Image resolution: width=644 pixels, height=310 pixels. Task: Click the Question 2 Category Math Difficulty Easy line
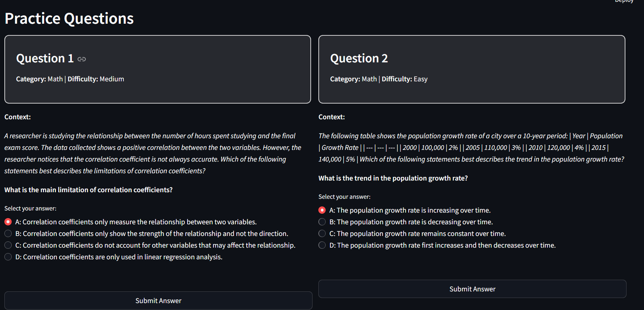pyautogui.click(x=378, y=79)
